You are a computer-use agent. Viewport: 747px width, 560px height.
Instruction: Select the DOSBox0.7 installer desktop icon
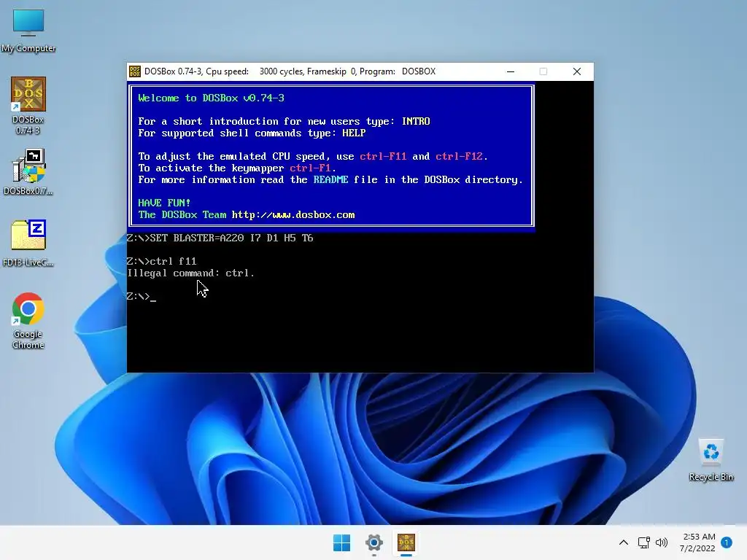coord(28,171)
